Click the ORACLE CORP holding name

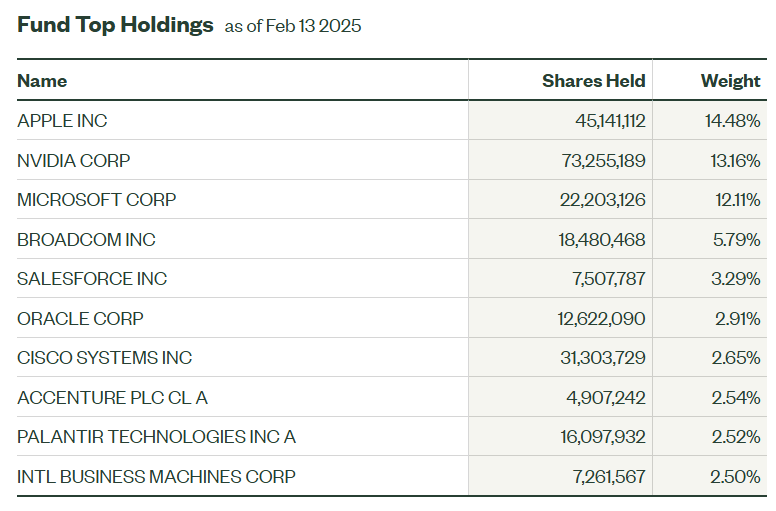pyautogui.click(x=80, y=319)
